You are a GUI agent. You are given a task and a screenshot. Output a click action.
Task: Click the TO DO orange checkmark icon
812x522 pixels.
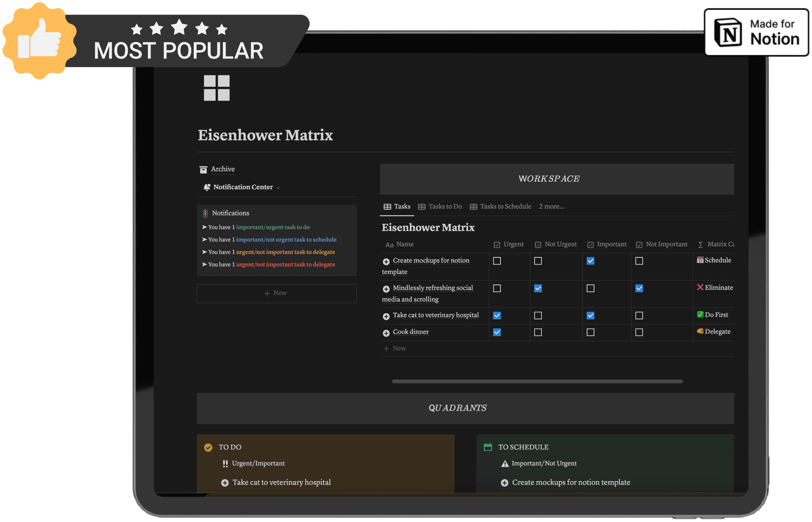tap(208, 448)
